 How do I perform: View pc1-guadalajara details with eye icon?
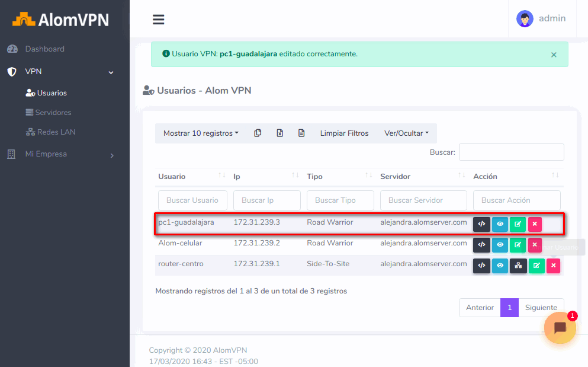500,224
